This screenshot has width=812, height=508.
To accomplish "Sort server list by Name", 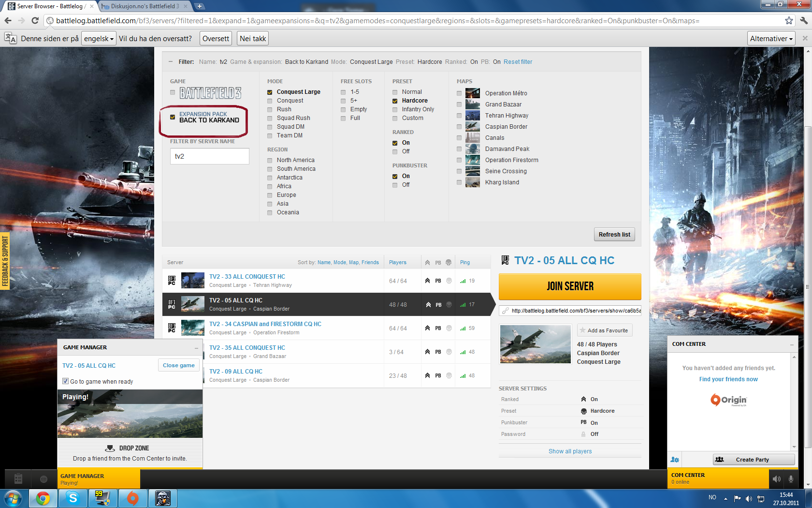I will (324, 263).
